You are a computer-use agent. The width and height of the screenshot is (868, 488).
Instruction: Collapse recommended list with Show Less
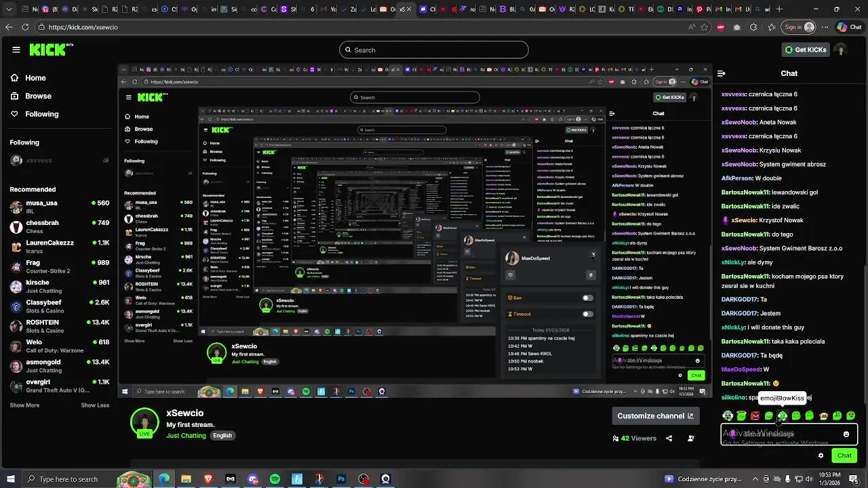click(95, 405)
